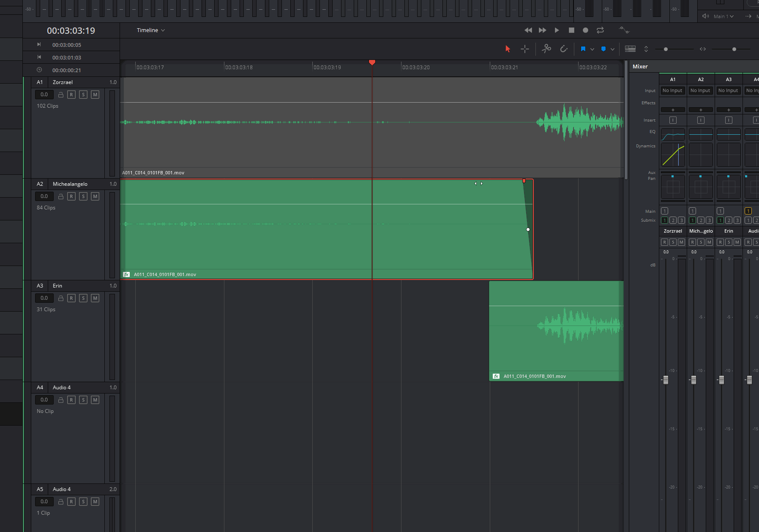
Task: Select the clip on the Erin track
Action: pos(556,331)
